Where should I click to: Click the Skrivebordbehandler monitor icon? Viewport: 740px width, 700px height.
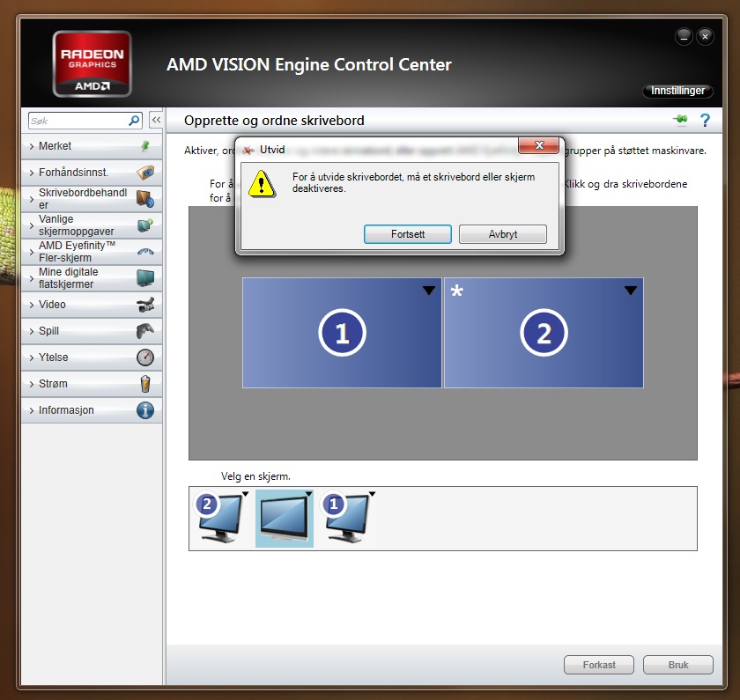[145, 199]
